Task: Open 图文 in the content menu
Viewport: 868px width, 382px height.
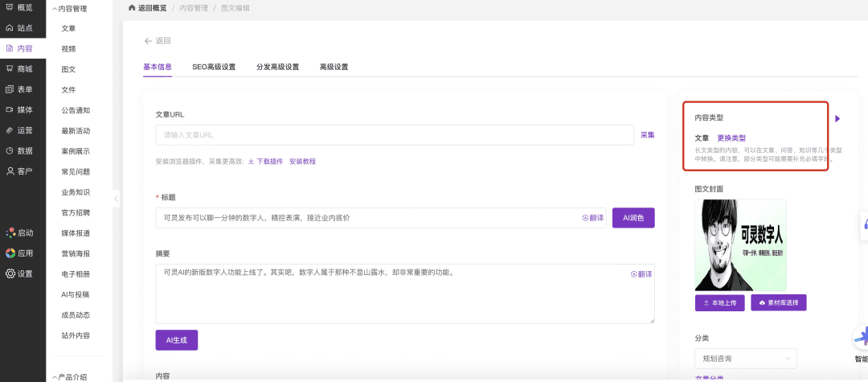Action: point(68,69)
